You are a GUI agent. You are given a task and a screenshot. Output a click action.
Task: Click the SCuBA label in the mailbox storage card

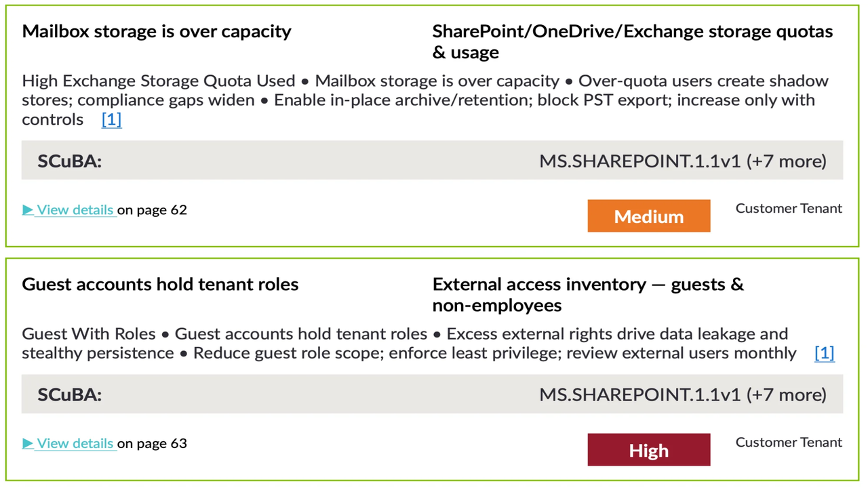(70, 161)
